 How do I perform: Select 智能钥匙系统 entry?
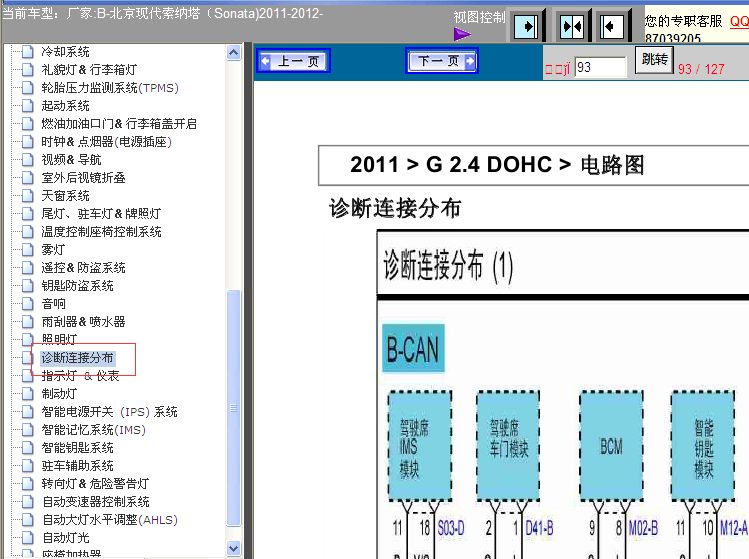tap(77, 448)
